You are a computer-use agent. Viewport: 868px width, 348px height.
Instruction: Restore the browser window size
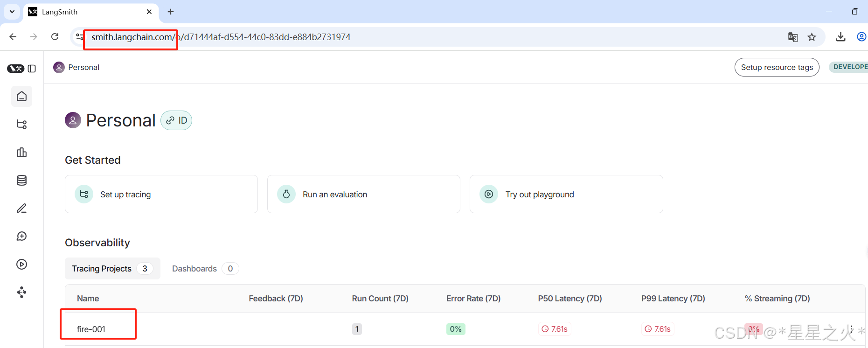click(x=855, y=12)
